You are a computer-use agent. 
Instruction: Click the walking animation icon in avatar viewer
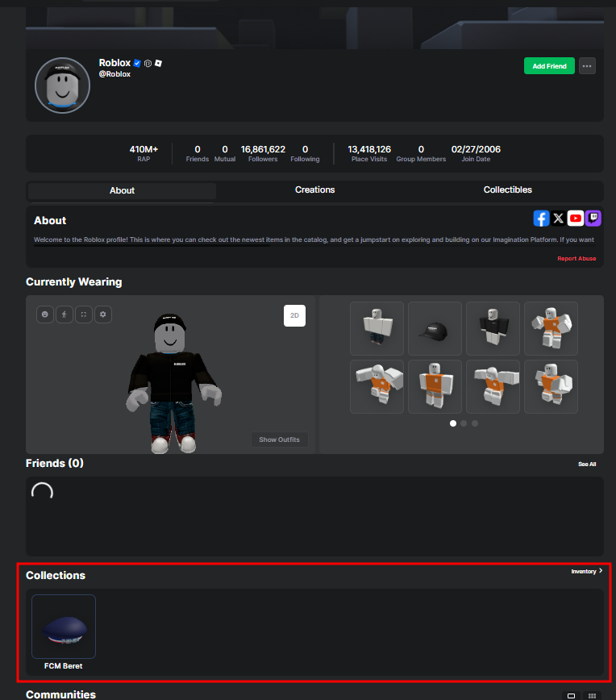coord(65,315)
